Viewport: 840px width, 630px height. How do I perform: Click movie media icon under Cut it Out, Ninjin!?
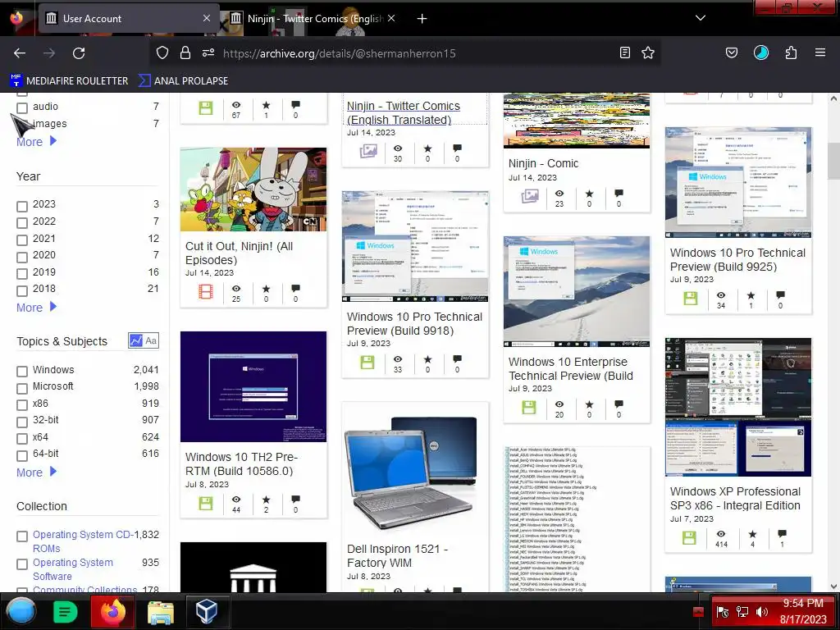tap(206, 291)
